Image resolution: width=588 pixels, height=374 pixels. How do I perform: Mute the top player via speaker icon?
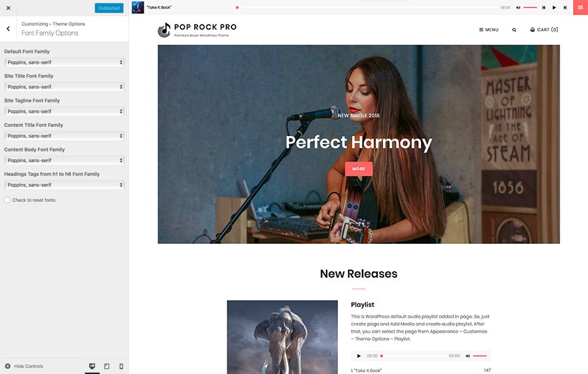click(x=517, y=7)
